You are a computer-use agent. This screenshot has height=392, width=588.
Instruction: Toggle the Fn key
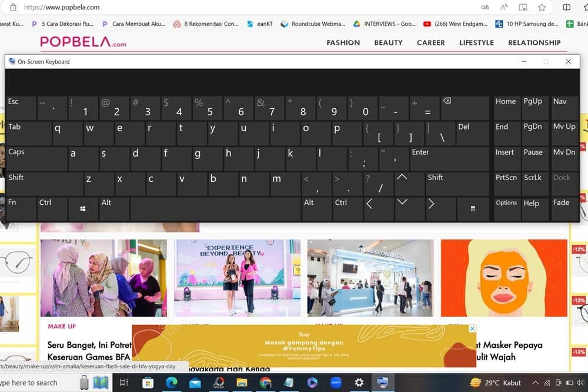[x=20, y=209]
